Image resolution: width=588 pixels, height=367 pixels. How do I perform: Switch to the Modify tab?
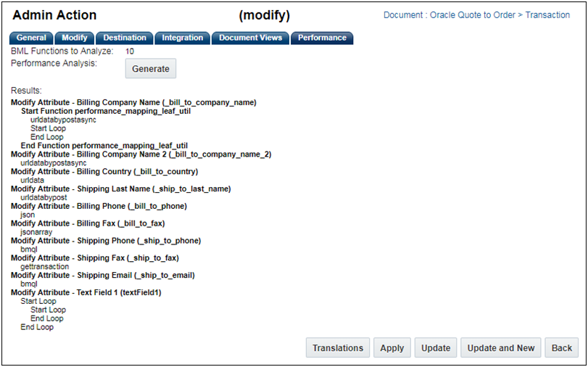pyautogui.click(x=74, y=38)
